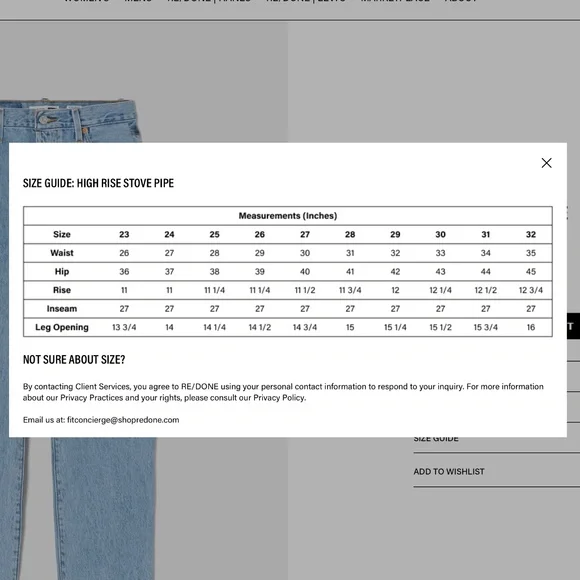Click size column header 26
Image resolution: width=580 pixels, height=580 pixels.
point(260,234)
